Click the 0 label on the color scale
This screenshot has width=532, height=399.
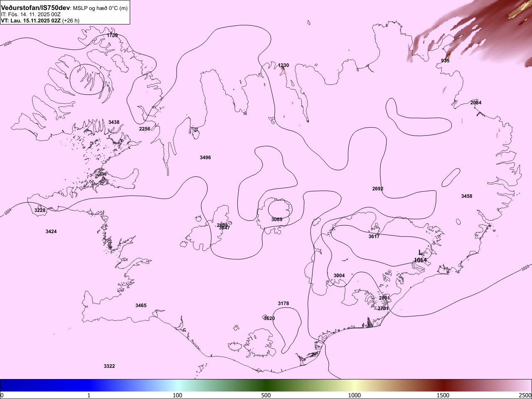click(2, 395)
